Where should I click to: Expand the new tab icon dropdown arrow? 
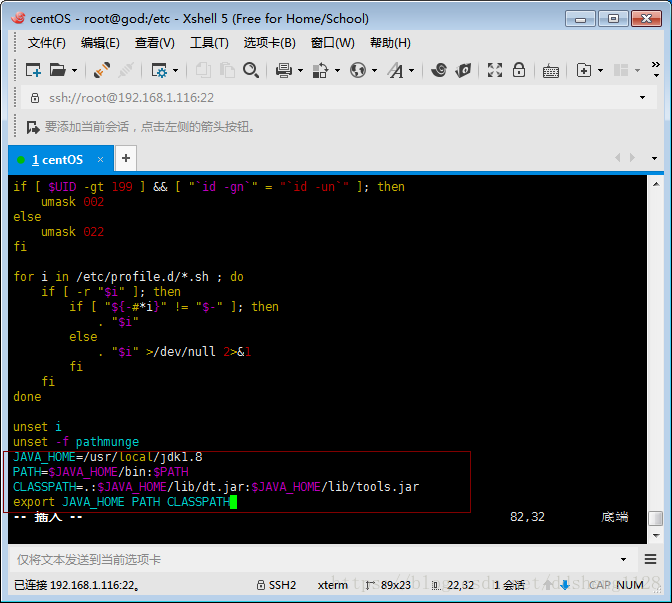coord(600,70)
